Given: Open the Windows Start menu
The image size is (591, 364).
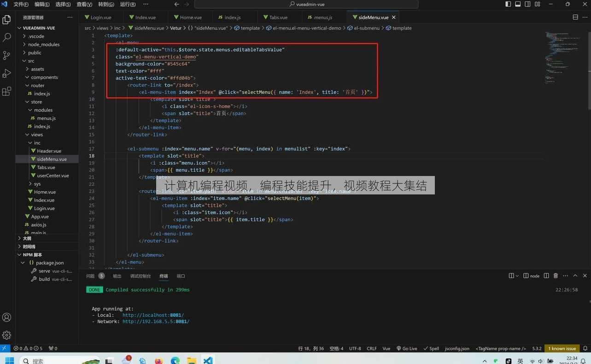Looking at the screenshot, I should pyautogui.click(x=9, y=360).
